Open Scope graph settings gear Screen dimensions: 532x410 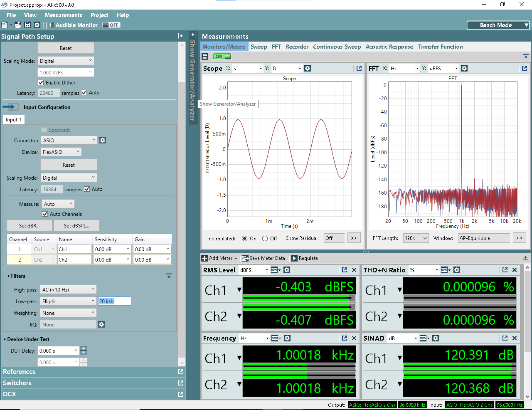point(308,68)
